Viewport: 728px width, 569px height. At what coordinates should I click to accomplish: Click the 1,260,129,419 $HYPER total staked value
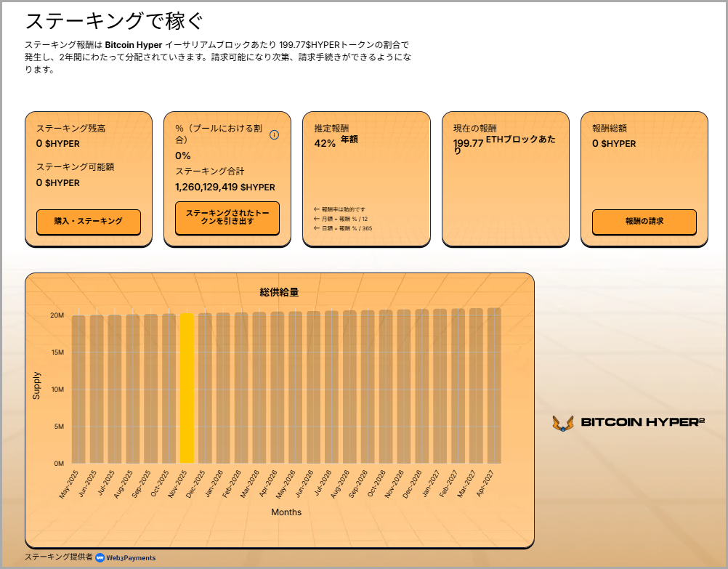[x=225, y=187]
